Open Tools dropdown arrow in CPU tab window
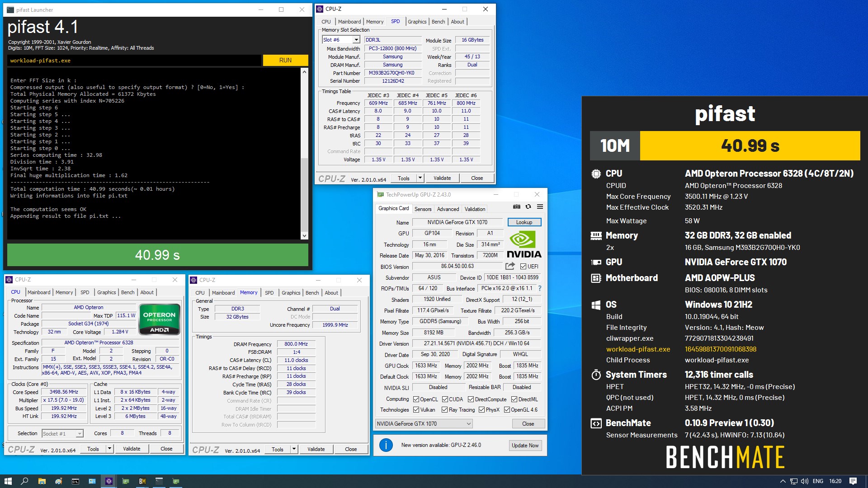The height and width of the screenshot is (488, 868). coord(109,449)
